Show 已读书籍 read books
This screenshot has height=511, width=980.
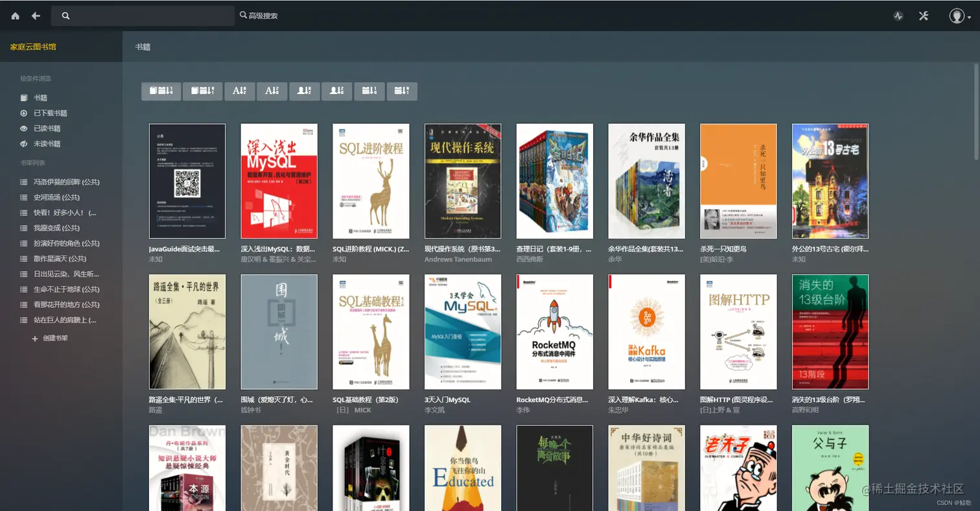pyautogui.click(x=40, y=128)
